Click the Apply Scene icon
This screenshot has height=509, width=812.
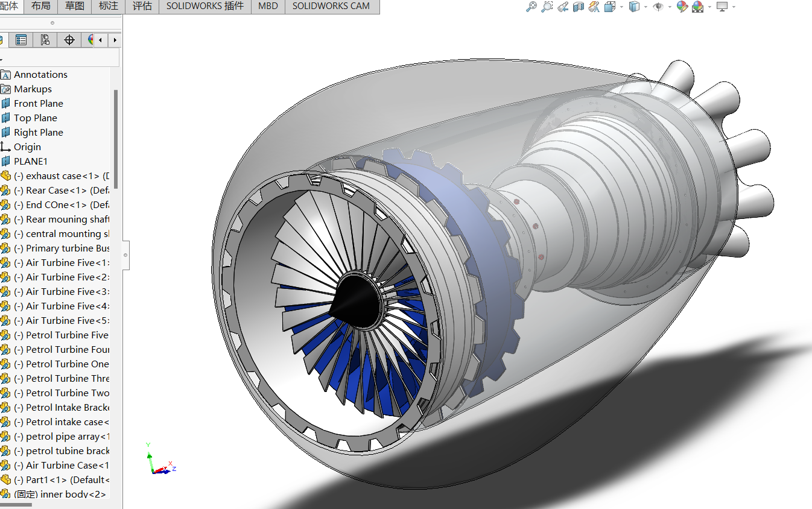698,7
